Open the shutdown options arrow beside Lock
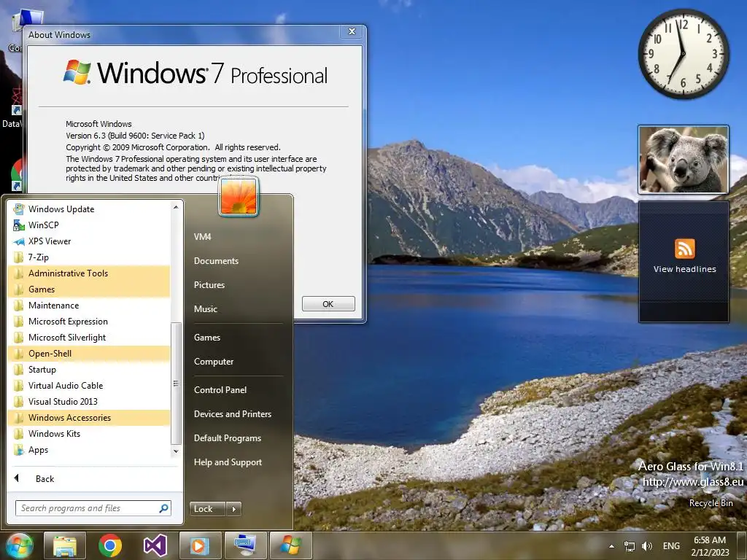Screen dimensions: 747x560 (233, 508)
